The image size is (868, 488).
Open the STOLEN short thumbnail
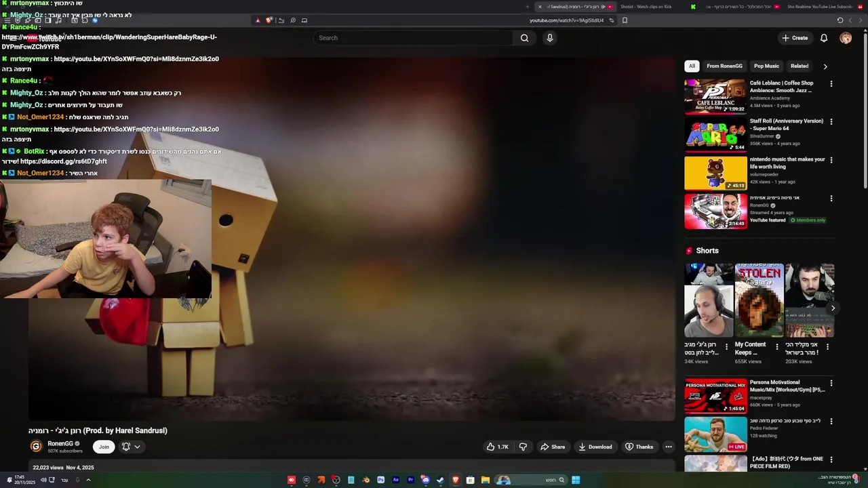click(759, 300)
